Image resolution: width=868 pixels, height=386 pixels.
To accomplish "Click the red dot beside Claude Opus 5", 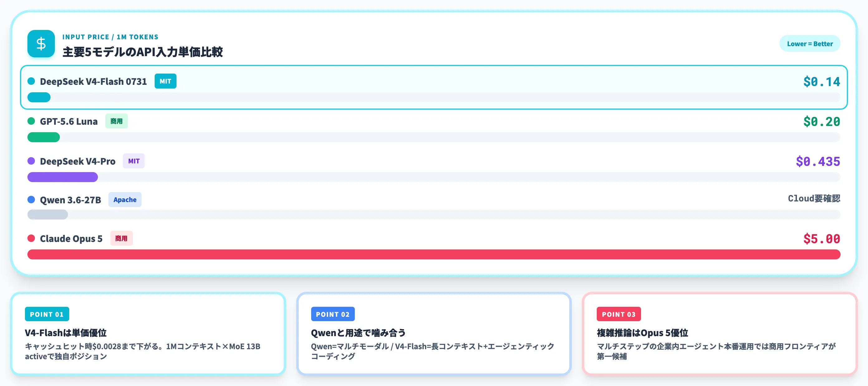I will (x=31, y=239).
